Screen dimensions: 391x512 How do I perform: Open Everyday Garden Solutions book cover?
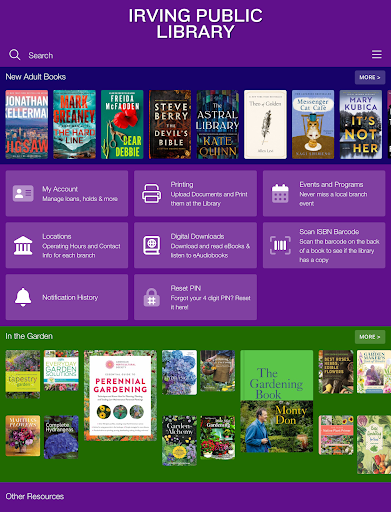61,370
